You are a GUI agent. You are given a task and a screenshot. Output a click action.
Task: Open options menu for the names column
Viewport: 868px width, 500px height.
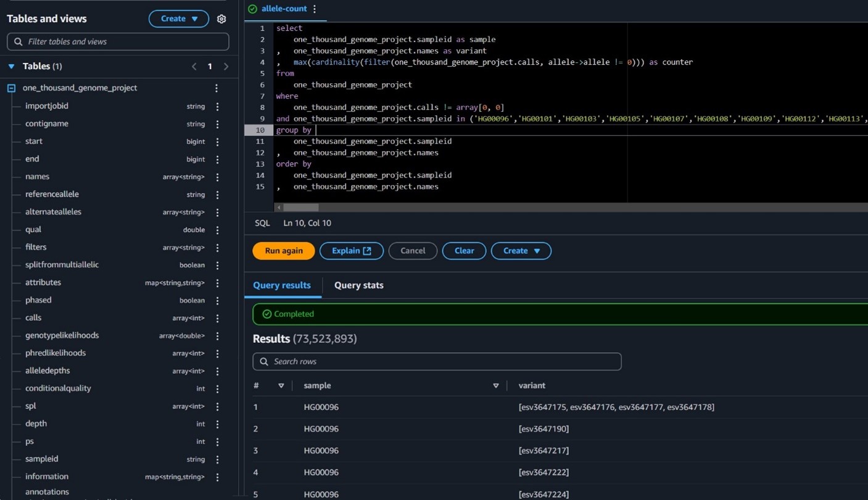pos(217,176)
